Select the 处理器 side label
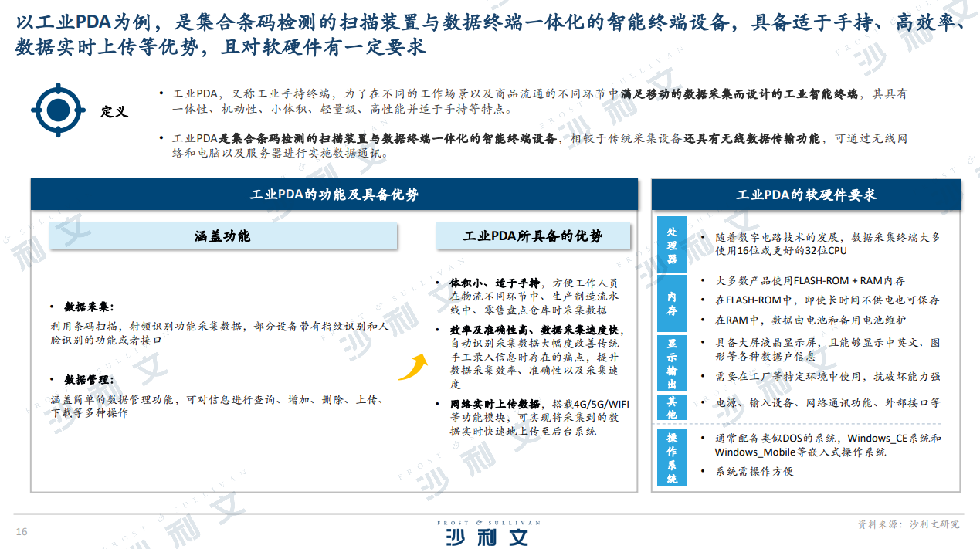Screen dimensions: 980x549 672,246
